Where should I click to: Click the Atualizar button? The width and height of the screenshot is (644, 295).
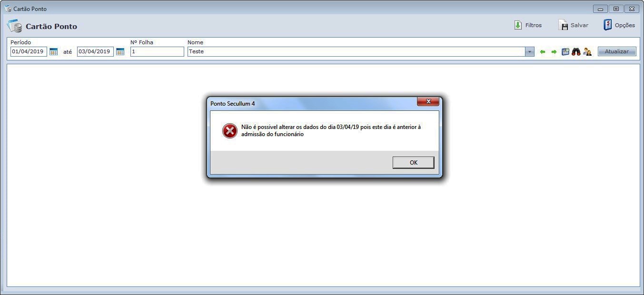[617, 51]
